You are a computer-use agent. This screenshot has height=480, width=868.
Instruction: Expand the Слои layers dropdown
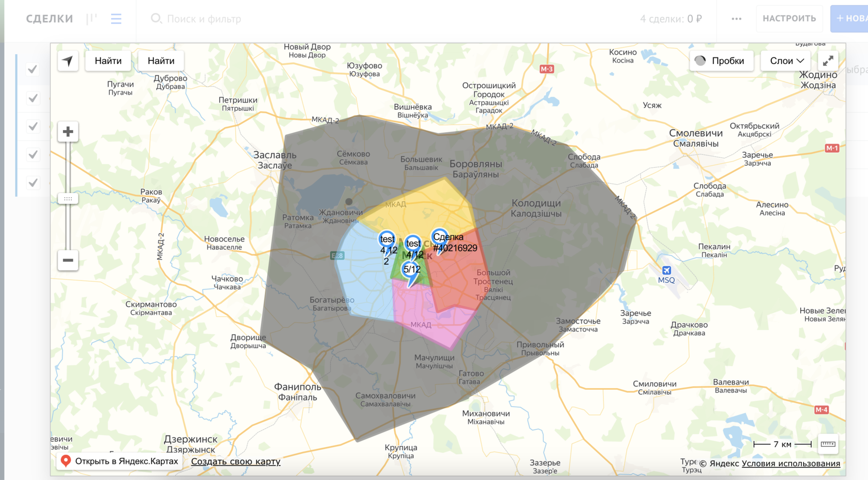point(786,61)
